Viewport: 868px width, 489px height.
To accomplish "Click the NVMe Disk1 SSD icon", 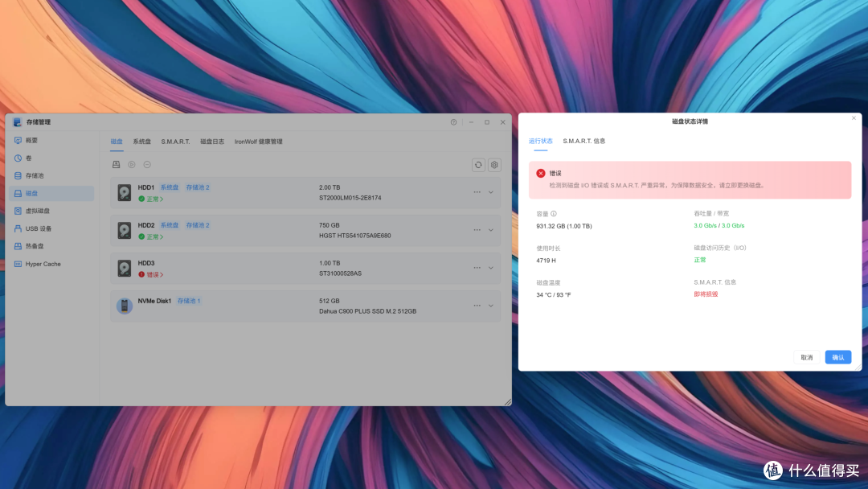I will [x=124, y=306].
